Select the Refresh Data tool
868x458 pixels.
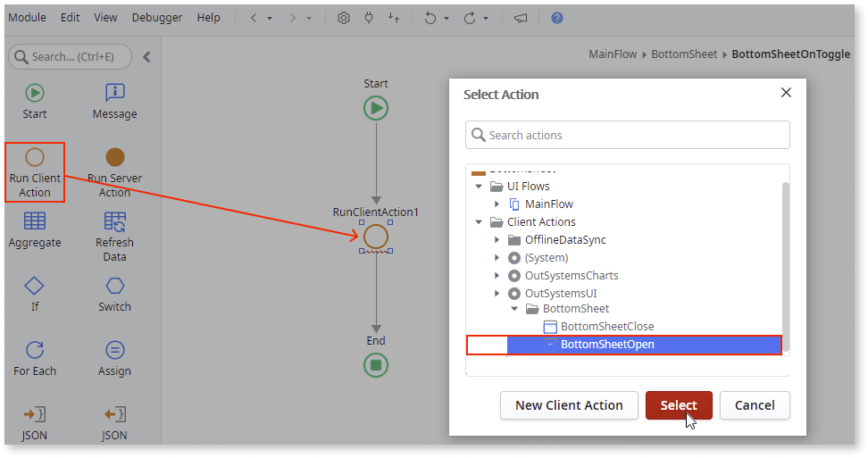click(114, 221)
